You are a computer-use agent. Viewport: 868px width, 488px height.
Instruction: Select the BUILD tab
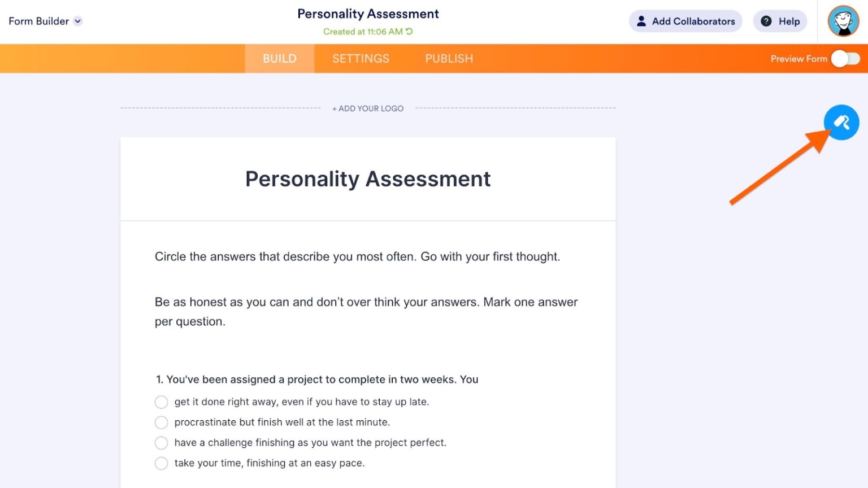pos(279,58)
